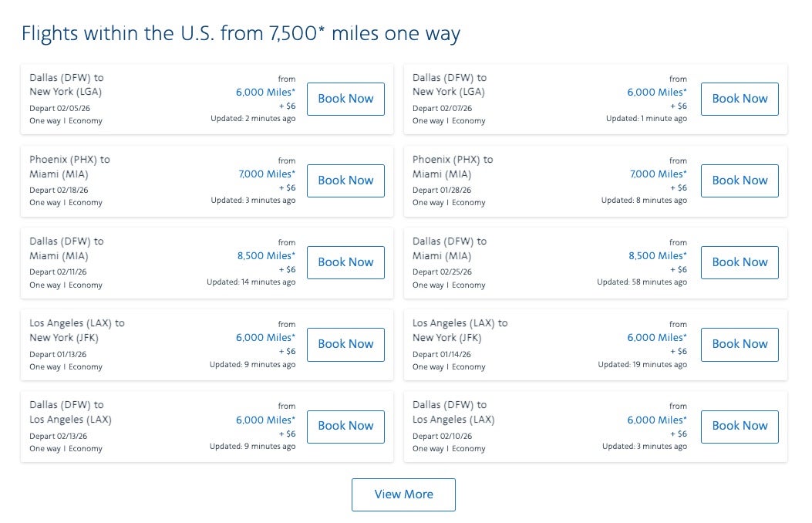Image resolution: width=812 pixels, height=523 pixels.
Task: Book Los Angeles to JFK flight departing 01/14/26
Action: click(x=740, y=344)
